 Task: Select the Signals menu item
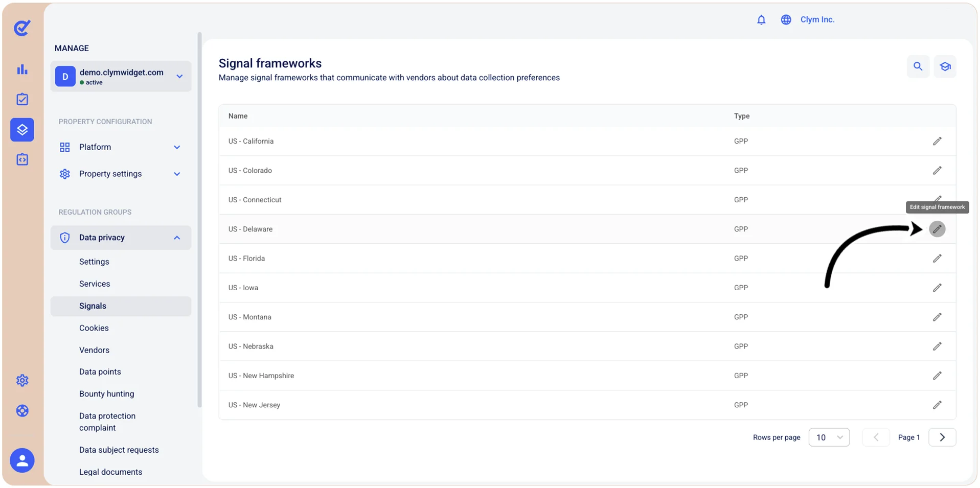pos(121,306)
